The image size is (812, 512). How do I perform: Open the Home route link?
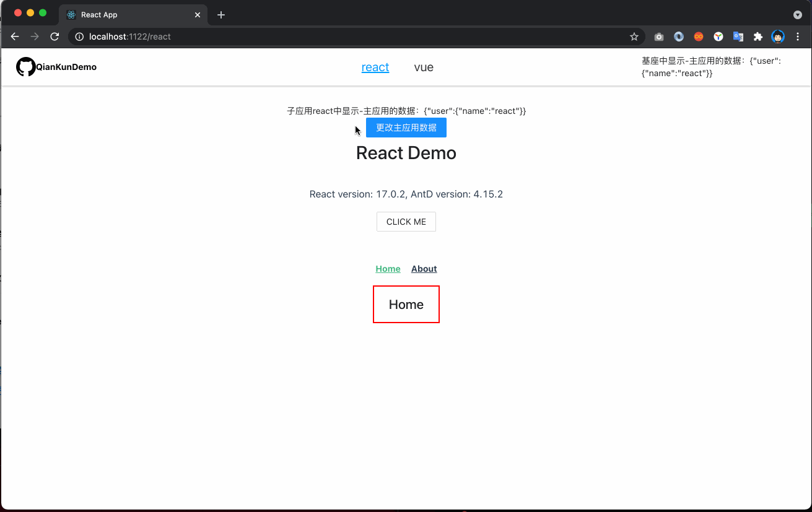(388, 269)
